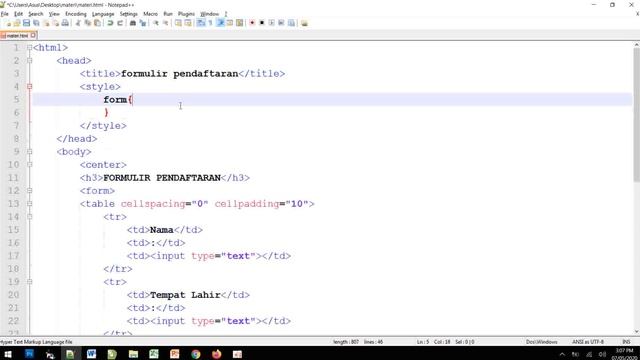Open the View menu

point(54,14)
